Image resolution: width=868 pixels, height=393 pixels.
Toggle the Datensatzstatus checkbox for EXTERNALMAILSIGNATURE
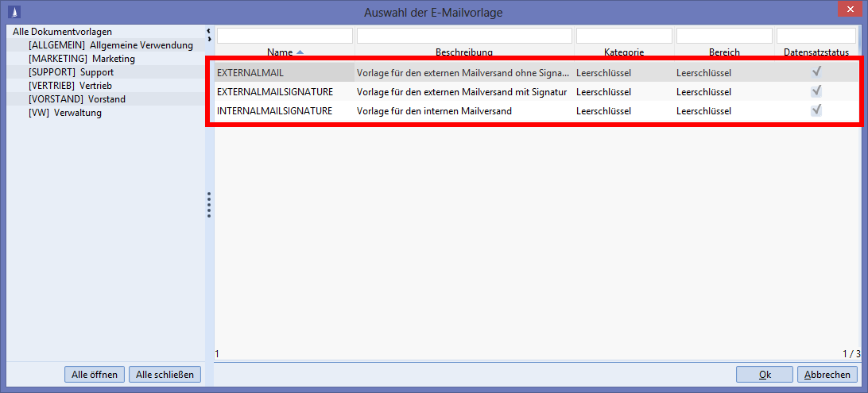coord(816,91)
